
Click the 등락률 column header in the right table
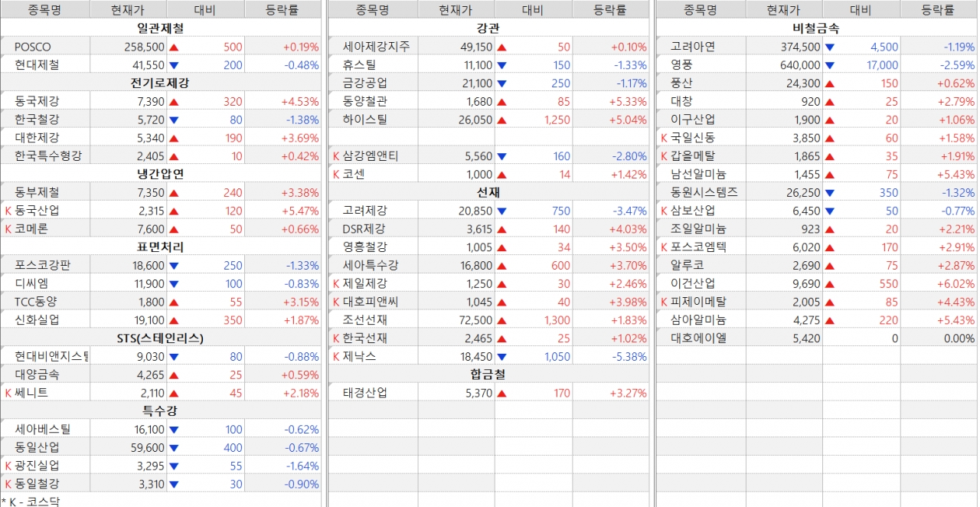tap(938, 10)
